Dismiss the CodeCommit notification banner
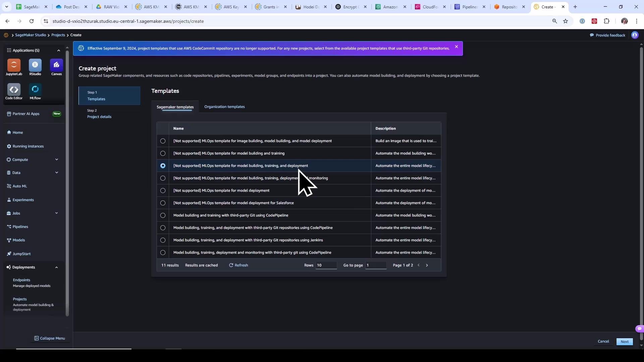 [457, 47]
